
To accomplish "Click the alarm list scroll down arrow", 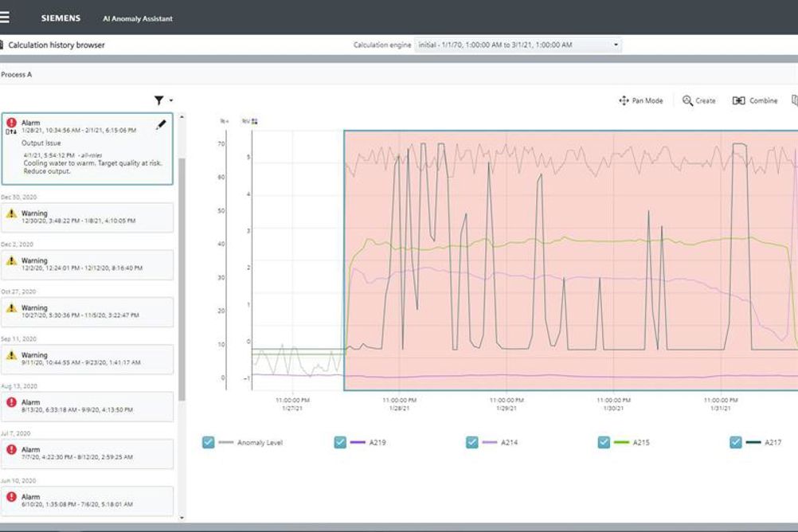I will click(x=182, y=518).
